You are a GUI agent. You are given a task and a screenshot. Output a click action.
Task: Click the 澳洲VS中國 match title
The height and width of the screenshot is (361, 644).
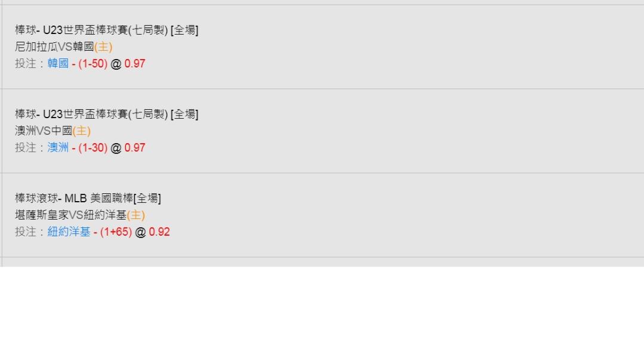click(x=44, y=131)
